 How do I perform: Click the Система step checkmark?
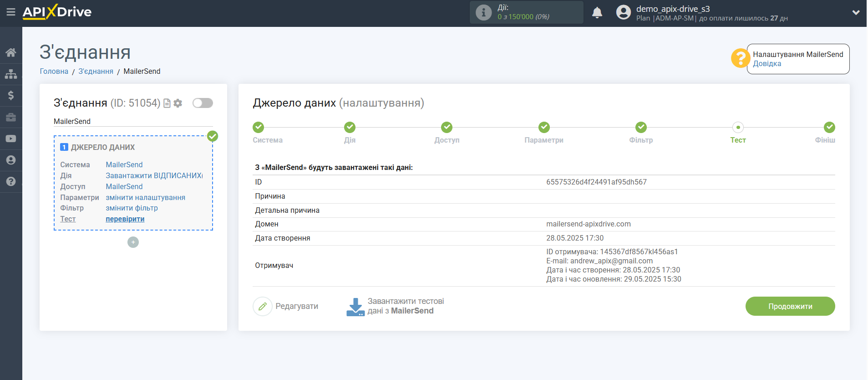[x=258, y=127]
